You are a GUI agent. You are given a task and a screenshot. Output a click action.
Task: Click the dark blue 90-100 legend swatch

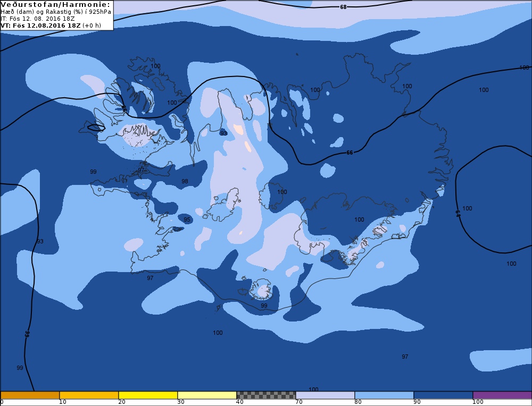pos(443,395)
